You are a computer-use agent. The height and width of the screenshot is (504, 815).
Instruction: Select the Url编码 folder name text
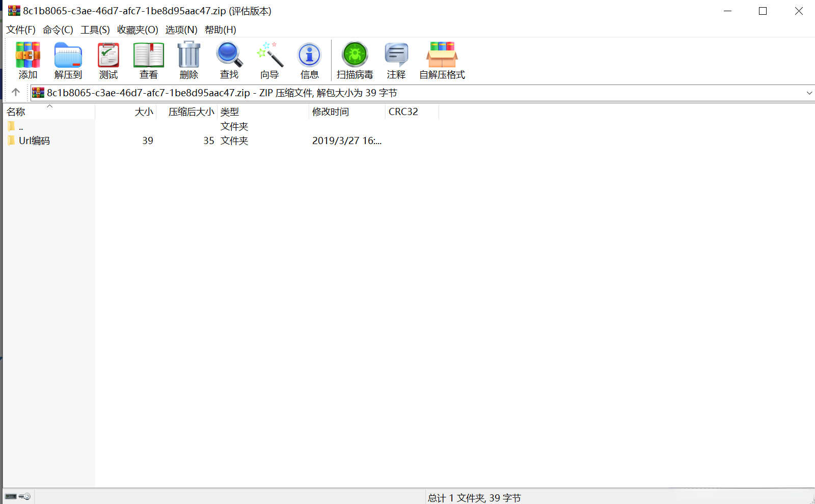(x=35, y=141)
